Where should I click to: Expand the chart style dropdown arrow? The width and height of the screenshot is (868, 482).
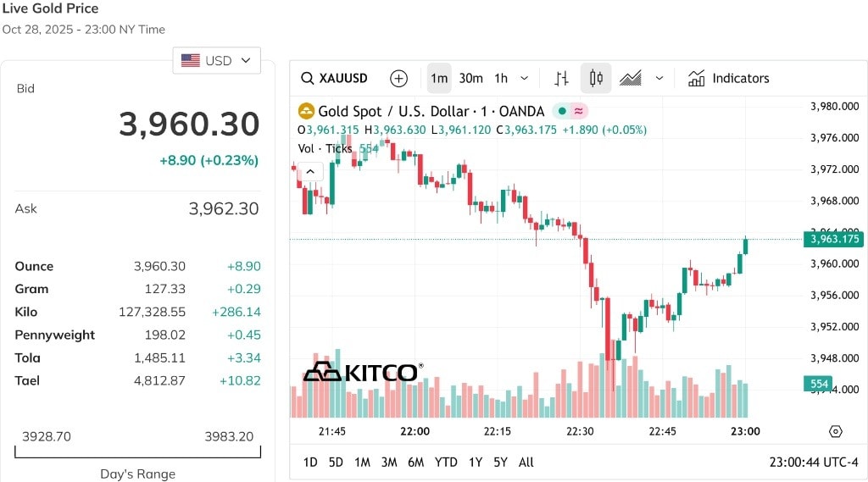[x=659, y=79]
